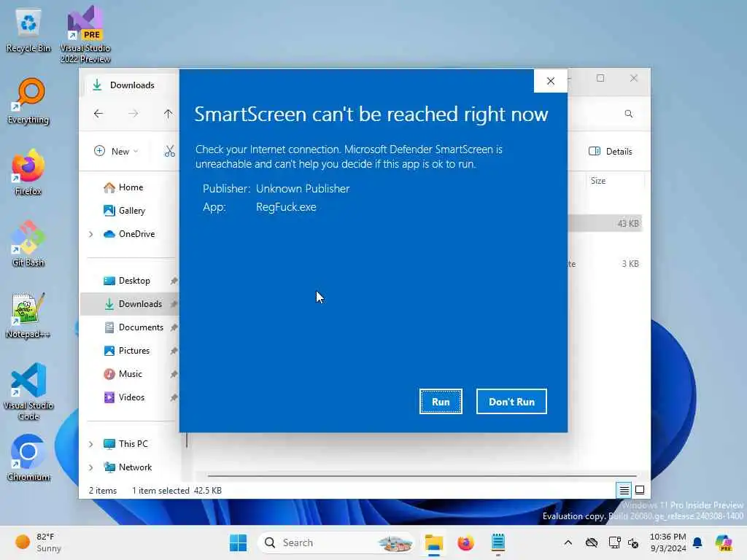Click the network display tray icon

coord(614,542)
